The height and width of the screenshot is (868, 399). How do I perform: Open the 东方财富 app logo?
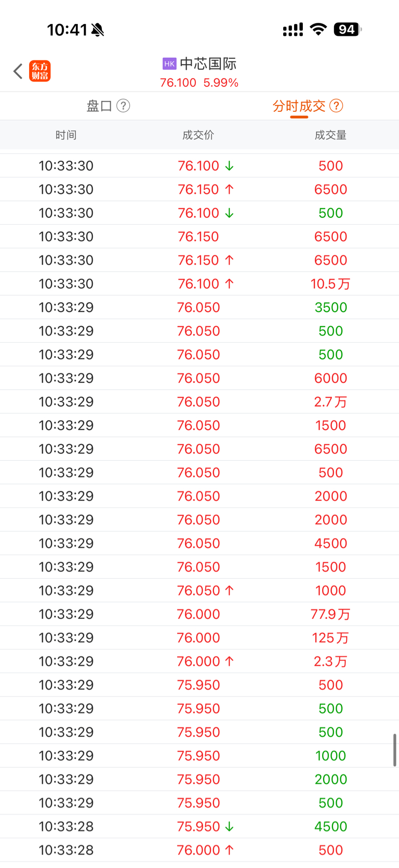(x=40, y=71)
